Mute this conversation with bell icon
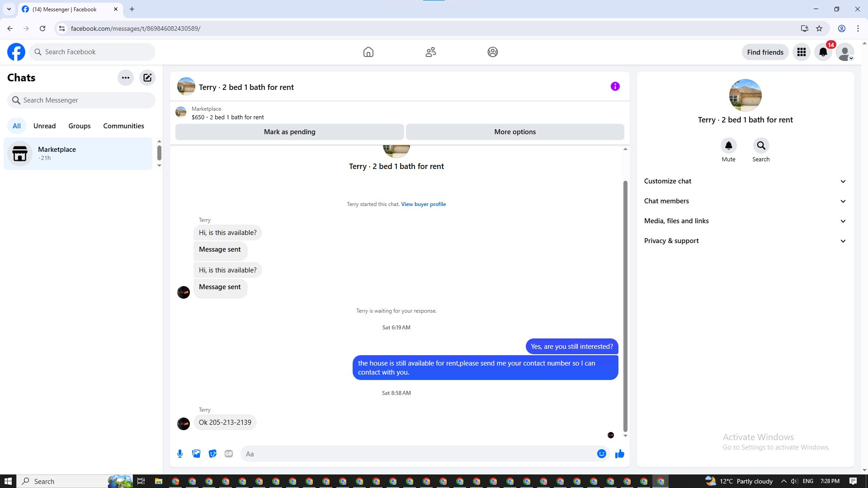The height and width of the screenshot is (488, 868). click(729, 145)
